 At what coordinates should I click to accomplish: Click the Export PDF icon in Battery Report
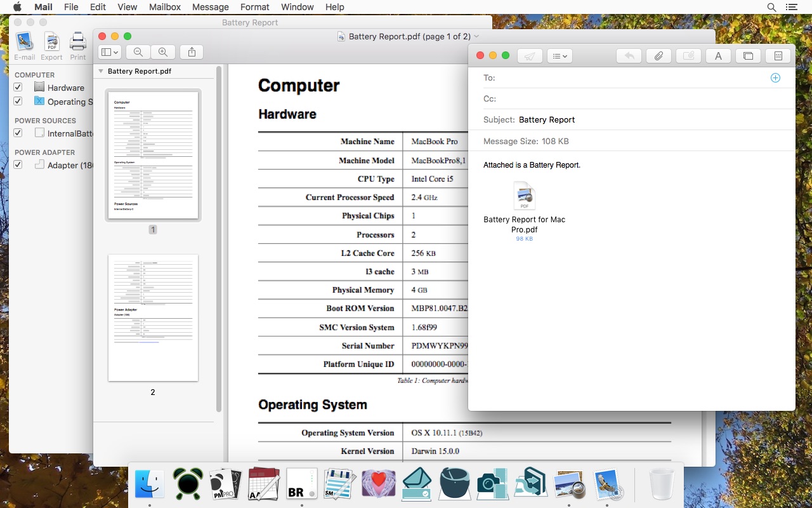[x=51, y=42]
